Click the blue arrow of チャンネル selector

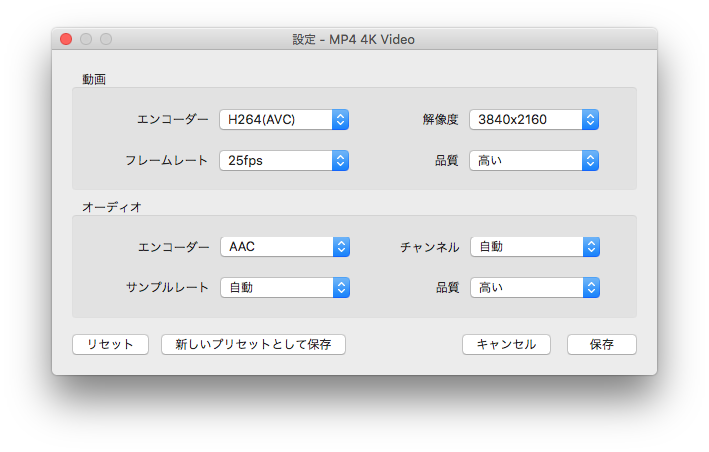pyautogui.click(x=590, y=247)
